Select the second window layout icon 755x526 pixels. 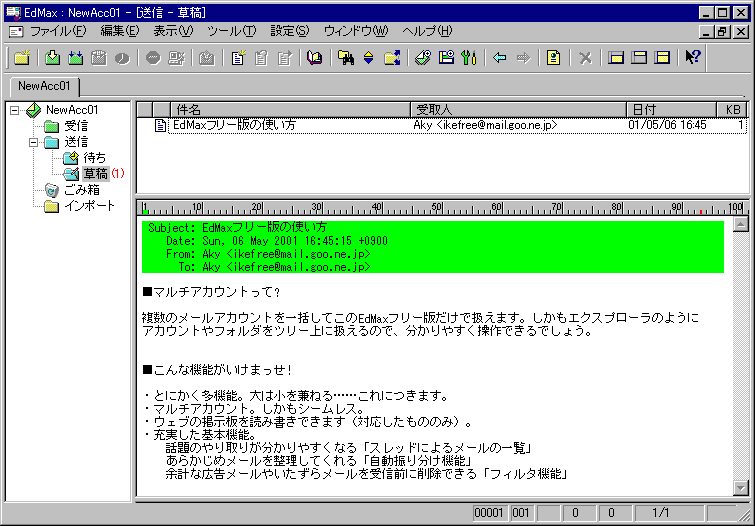click(639, 58)
